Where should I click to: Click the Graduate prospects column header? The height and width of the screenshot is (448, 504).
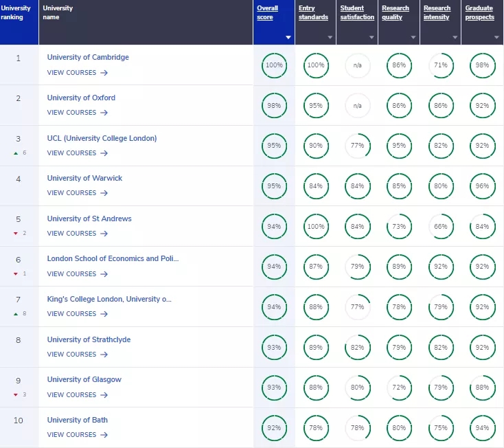tap(479, 12)
